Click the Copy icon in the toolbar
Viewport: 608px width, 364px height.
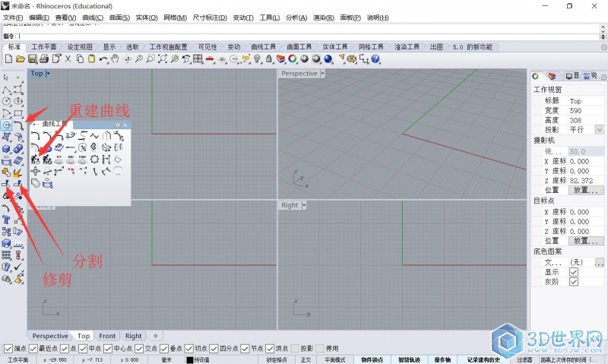pos(80,59)
